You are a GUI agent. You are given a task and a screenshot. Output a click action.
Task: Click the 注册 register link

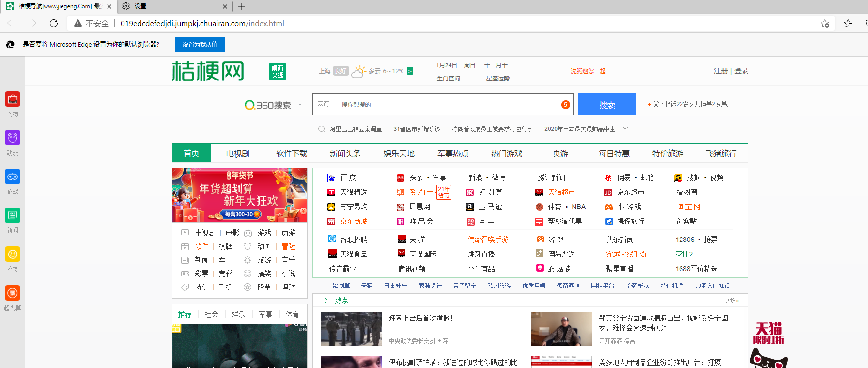pyautogui.click(x=721, y=71)
